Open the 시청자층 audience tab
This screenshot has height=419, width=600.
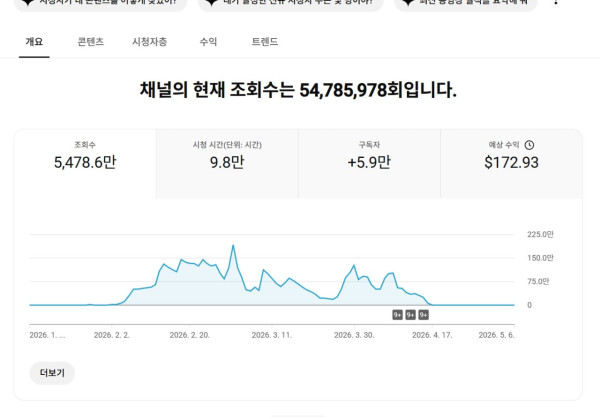[x=150, y=42]
